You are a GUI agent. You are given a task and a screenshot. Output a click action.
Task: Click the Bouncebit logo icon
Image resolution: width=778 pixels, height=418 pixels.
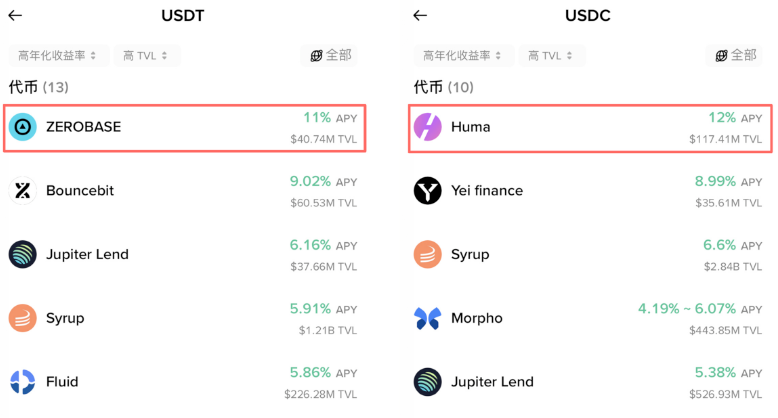coord(23,191)
